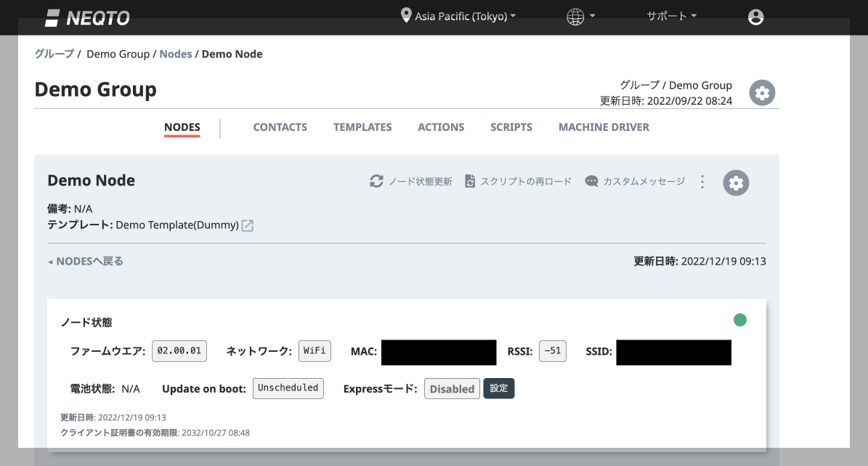868x466 pixels.
Task: Select the MACHINE DRIVER tab
Action: click(x=604, y=127)
